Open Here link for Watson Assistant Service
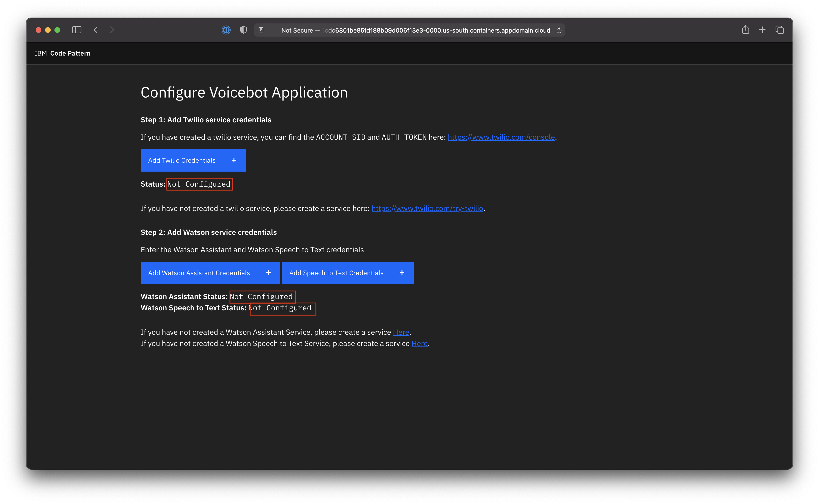The height and width of the screenshot is (504, 819). pyautogui.click(x=401, y=332)
